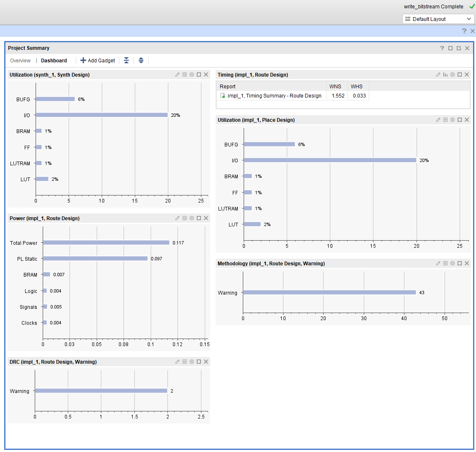Edit the Utilization synth_1 gadget with the pencil icon
The height and width of the screenshot is (452, 476).
[177, 74]
